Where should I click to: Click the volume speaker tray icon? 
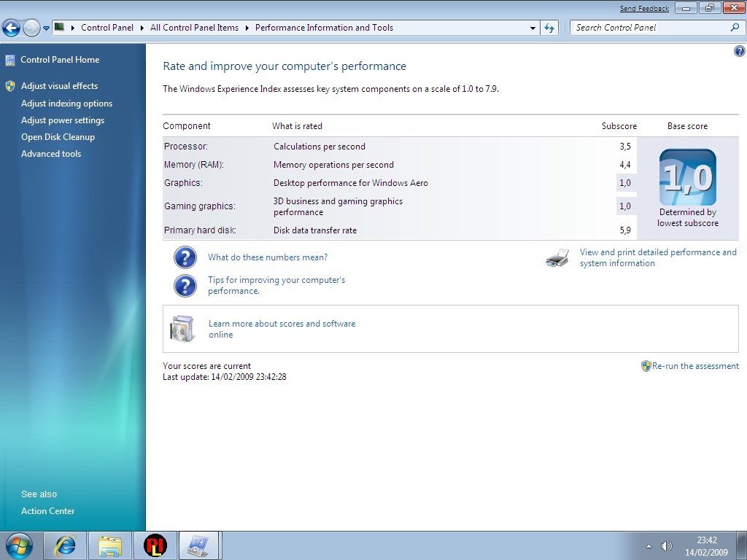pyautogui.click(x=667, y=546)
